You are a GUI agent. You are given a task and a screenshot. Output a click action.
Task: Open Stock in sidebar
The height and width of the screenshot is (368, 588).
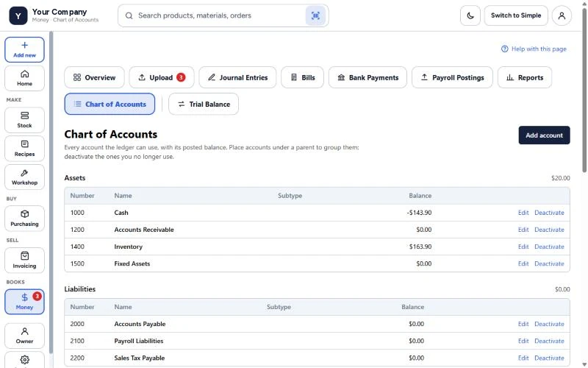point(24,120)
